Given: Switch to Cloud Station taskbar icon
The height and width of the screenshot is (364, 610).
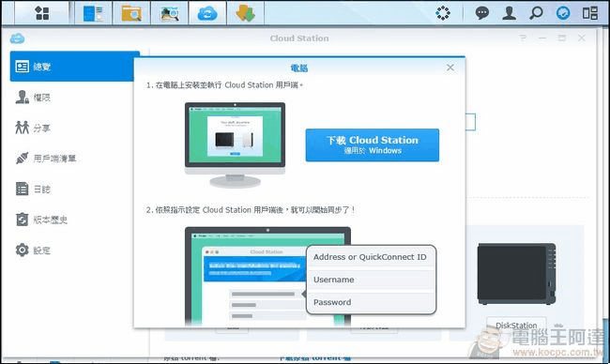Looking at the screenshot, I should [207, 13].
